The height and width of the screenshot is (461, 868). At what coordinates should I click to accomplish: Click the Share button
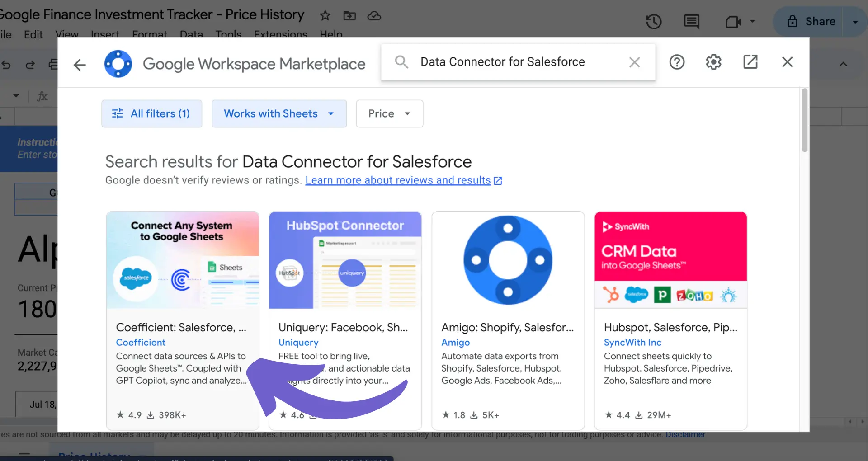click(x=811, y=21)
